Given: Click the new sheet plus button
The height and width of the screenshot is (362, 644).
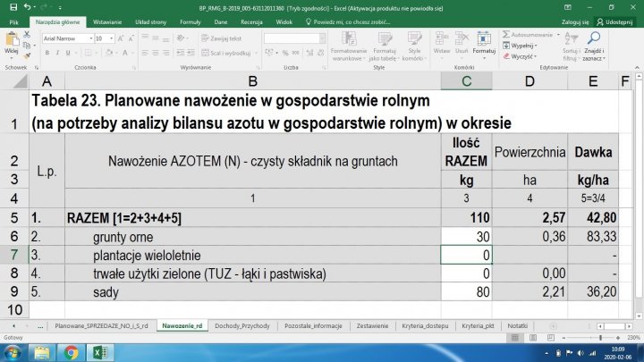Looking at the screenshot, I should pos(554,326).
